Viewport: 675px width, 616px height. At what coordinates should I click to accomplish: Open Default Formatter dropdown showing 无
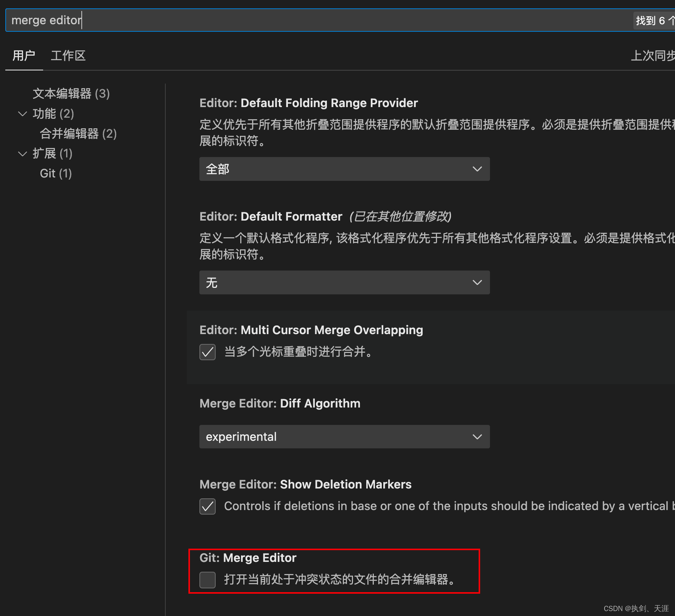pos(344,282)
